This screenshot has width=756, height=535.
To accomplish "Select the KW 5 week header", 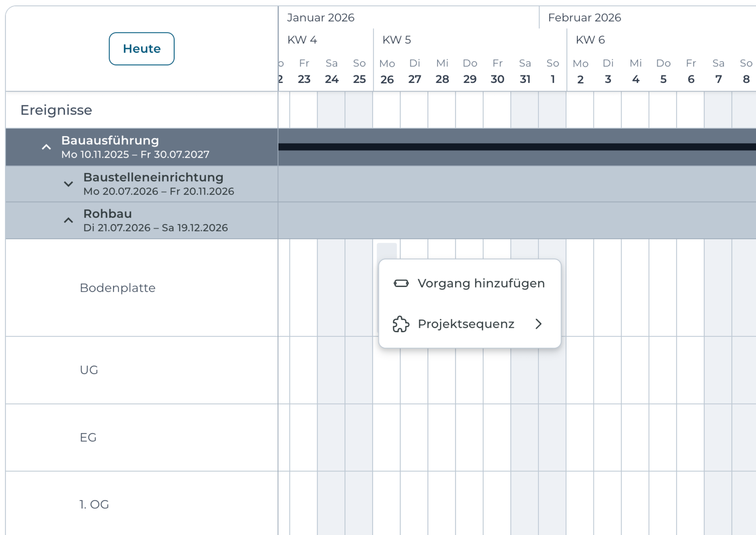I will pos(396,40).
